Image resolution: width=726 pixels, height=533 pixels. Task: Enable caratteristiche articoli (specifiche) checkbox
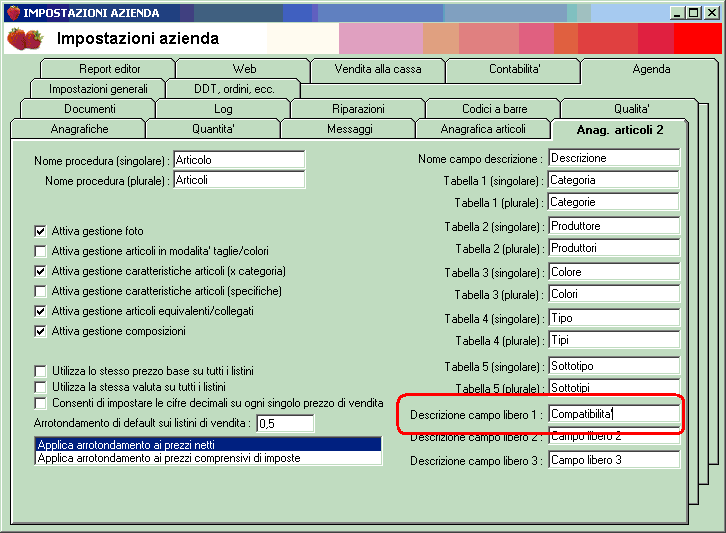pyautogui.click(x=40, y=291)
